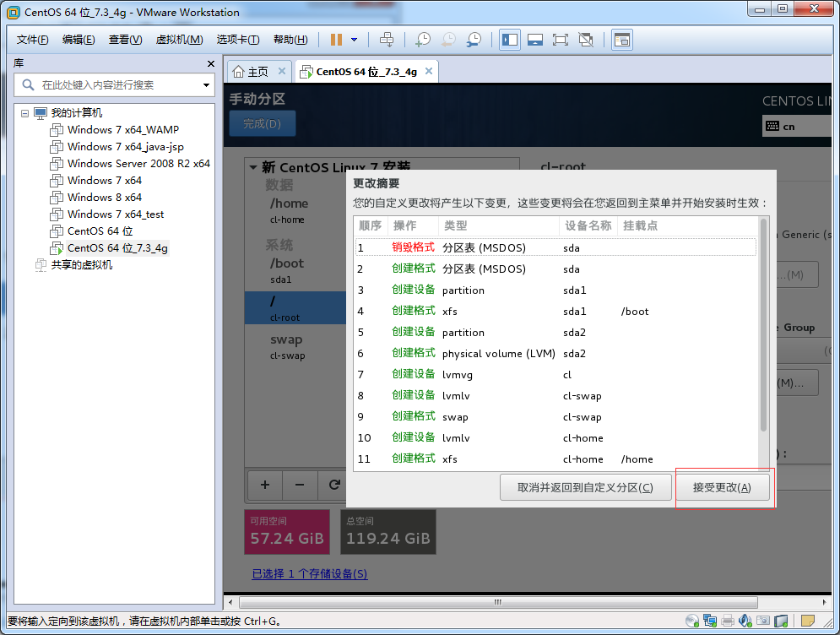
Task: Open the library search options dropdown
Action: coord(206,84)
